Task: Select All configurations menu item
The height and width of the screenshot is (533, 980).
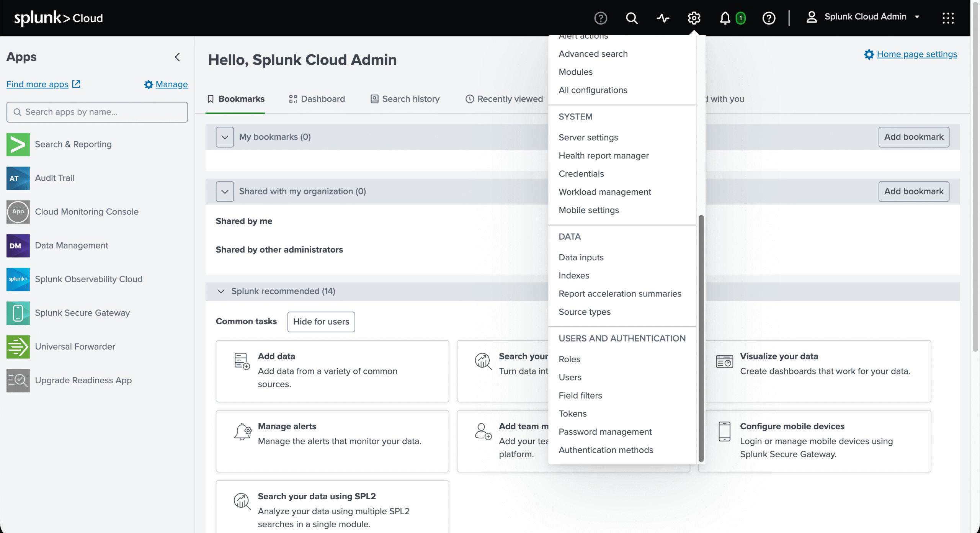Action: coord(593,90)
